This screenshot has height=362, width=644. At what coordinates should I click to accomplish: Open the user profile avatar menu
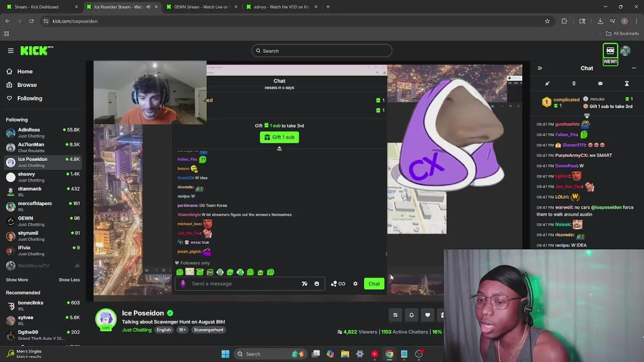coord(625,51)
